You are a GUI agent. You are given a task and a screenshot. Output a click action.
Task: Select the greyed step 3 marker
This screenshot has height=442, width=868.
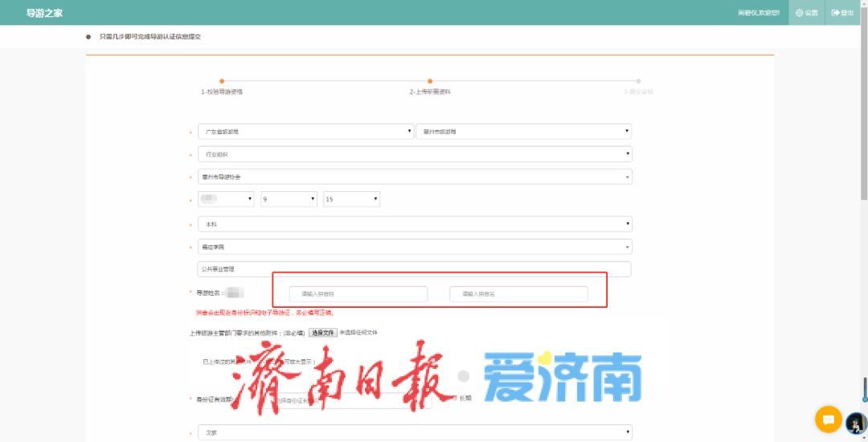click(638, 81)
